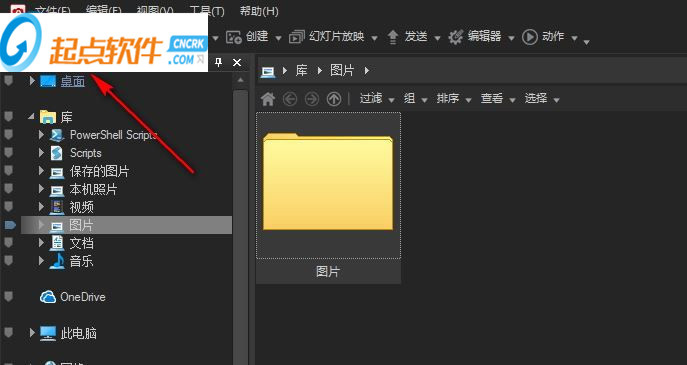The height and width of the screenshot is (365, 687).
Task: Open the 组 group dropdown
Action: coord(416,99)
